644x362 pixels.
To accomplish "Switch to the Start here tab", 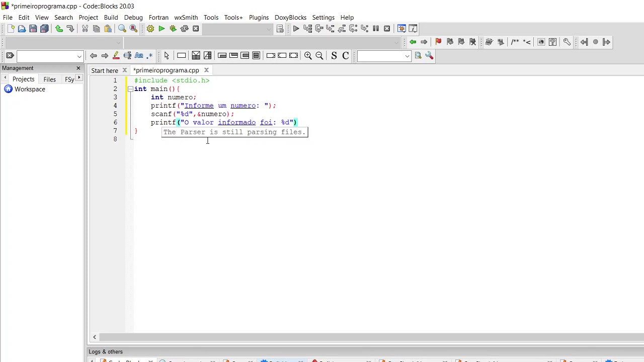I will coord(105,70).
